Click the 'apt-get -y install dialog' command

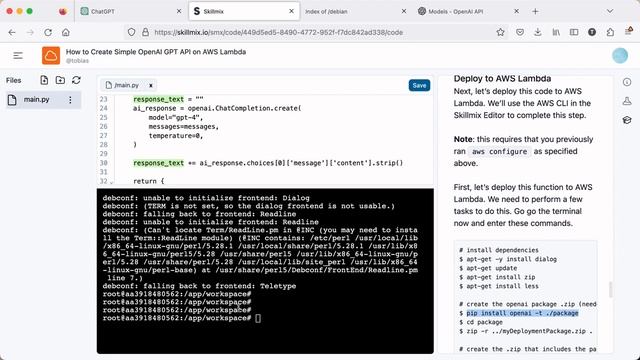511,259
